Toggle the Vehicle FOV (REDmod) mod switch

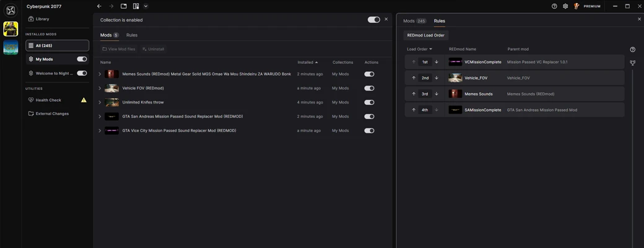point(369,88)
